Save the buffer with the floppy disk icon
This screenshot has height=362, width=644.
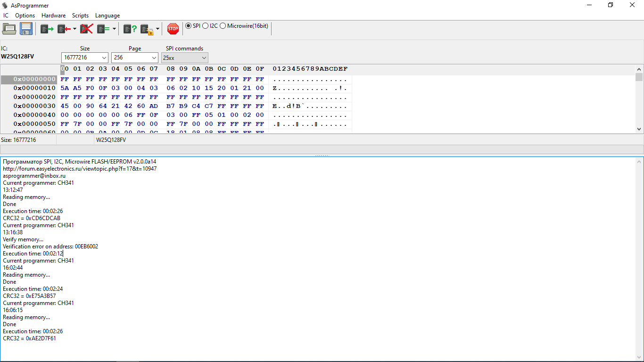click(26, 29)
